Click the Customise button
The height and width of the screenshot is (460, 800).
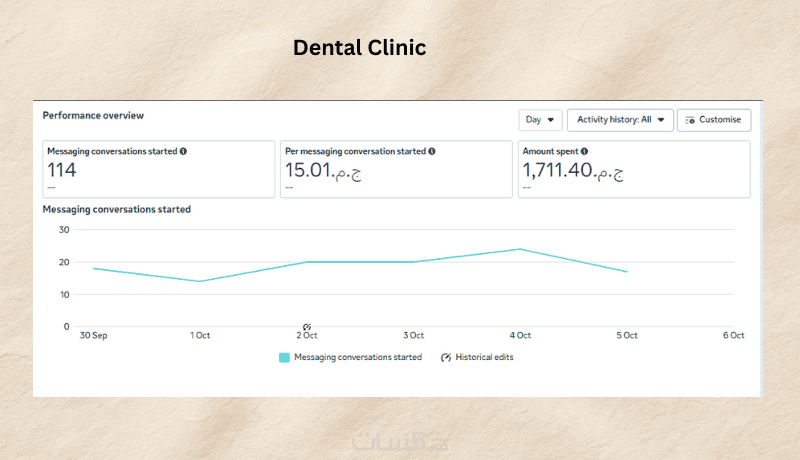714,120
